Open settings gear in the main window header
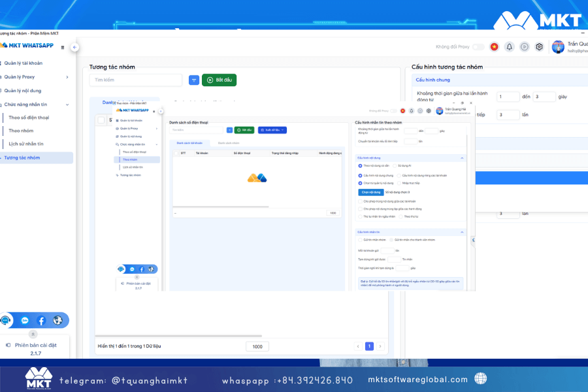This screenshot has width=588, height=392. tap(539, 47)
